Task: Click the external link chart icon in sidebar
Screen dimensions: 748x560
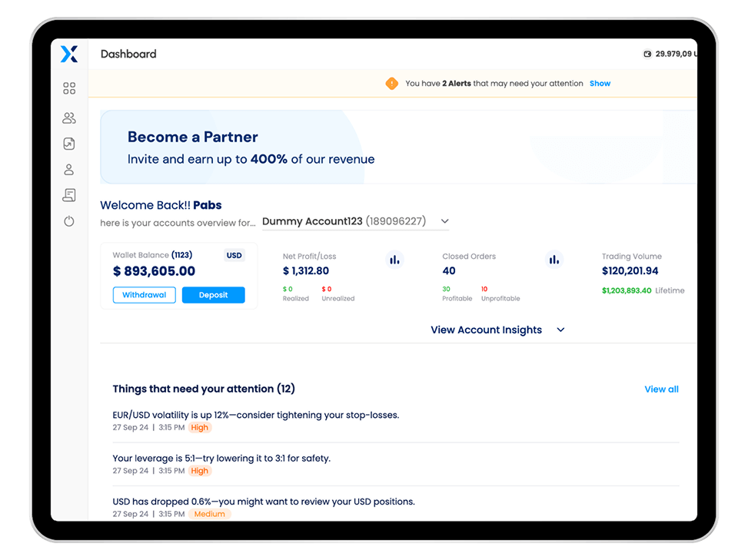Action: coord(69,144)
